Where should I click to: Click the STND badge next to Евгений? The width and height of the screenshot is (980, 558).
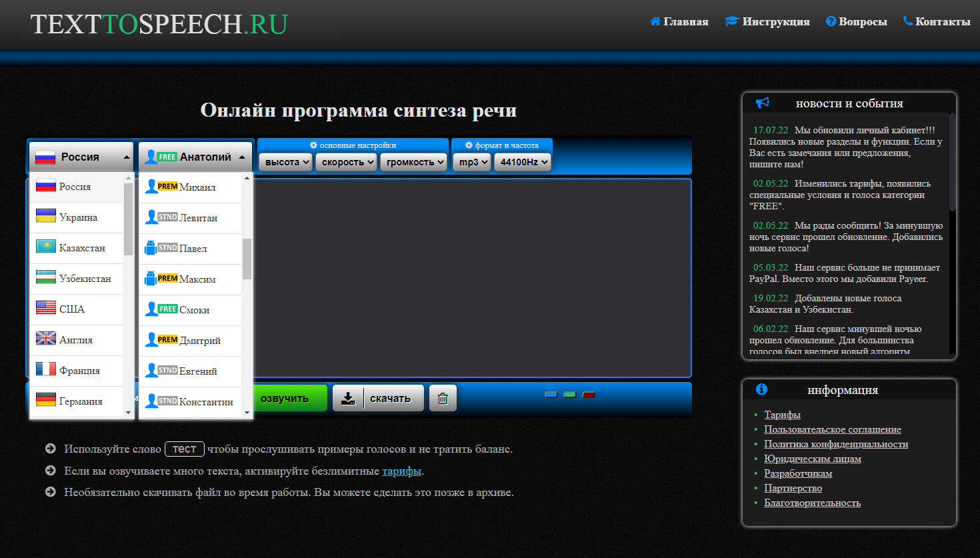[167, 371]
